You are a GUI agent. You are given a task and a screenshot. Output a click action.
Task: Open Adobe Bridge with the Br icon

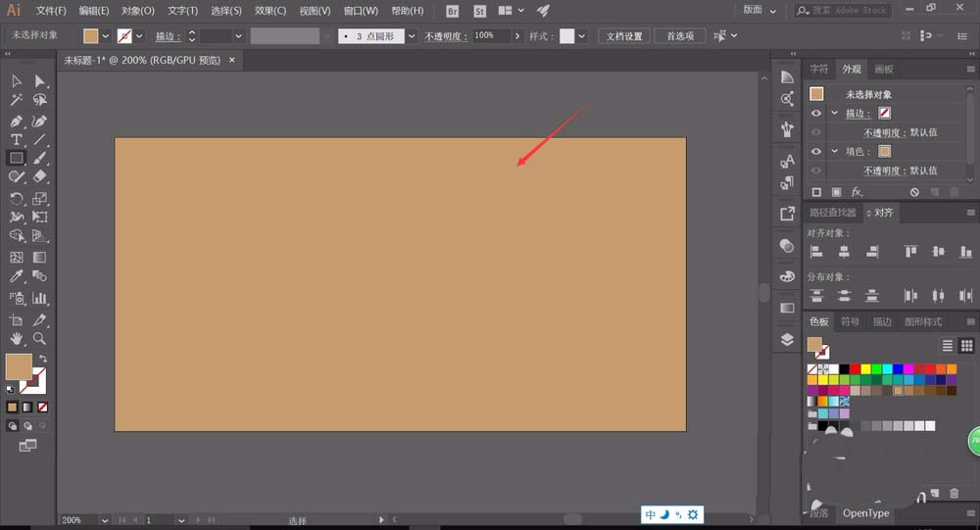452,11
